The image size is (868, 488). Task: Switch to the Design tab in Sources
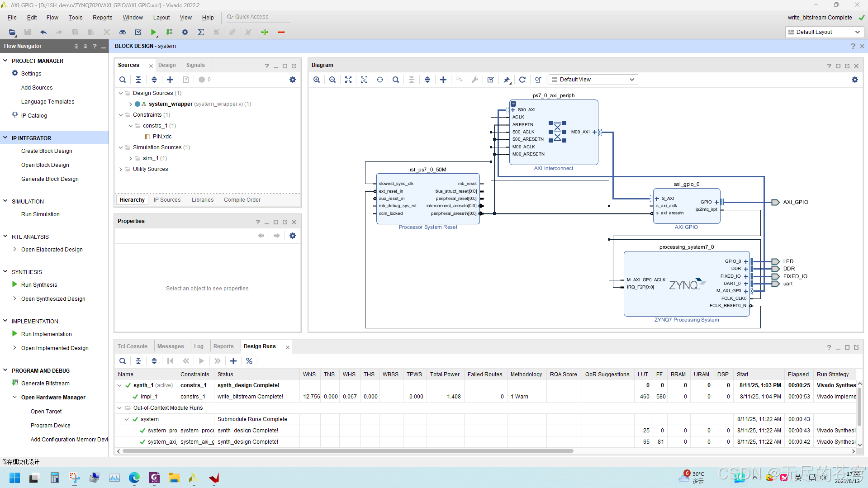167,65
